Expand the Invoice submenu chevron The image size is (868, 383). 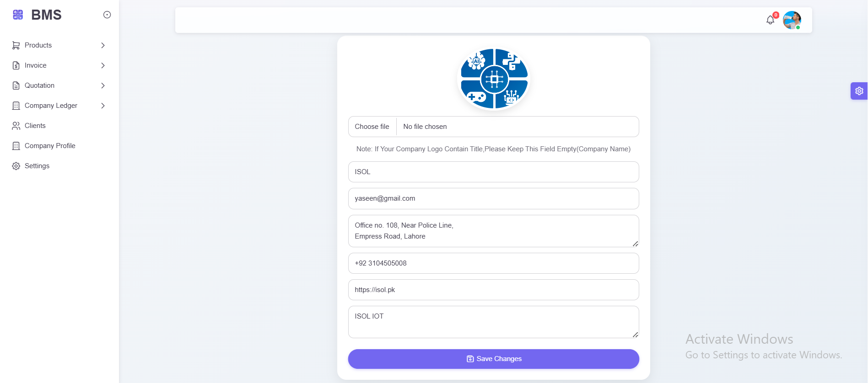click(103, 65)
